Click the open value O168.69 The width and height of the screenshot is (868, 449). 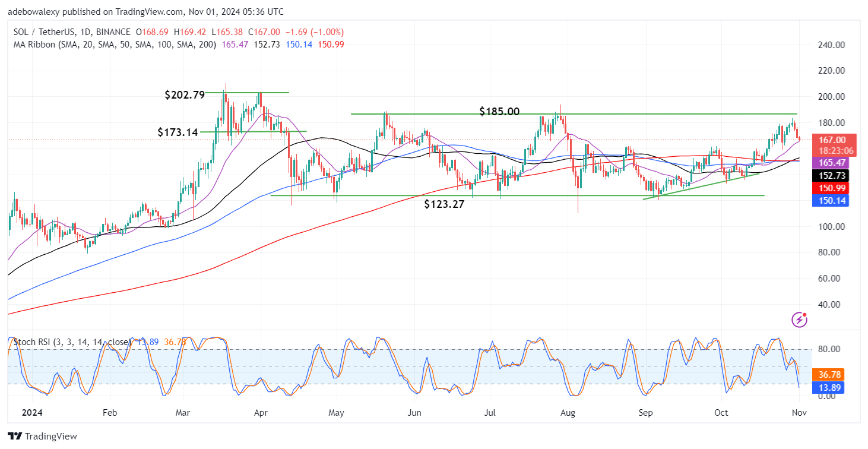[x=153, y=32]
